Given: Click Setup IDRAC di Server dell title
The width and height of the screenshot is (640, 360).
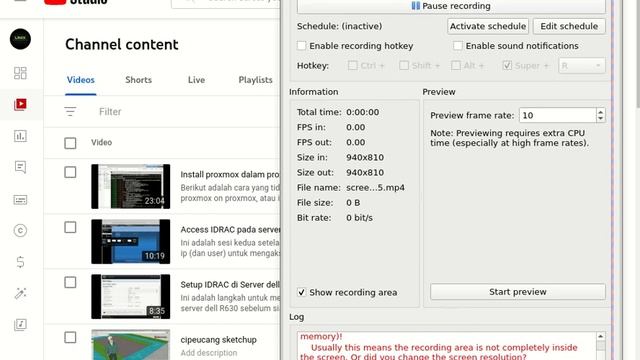Looking at the screenshot, I should pyautogui.click(x=230, y=285).
